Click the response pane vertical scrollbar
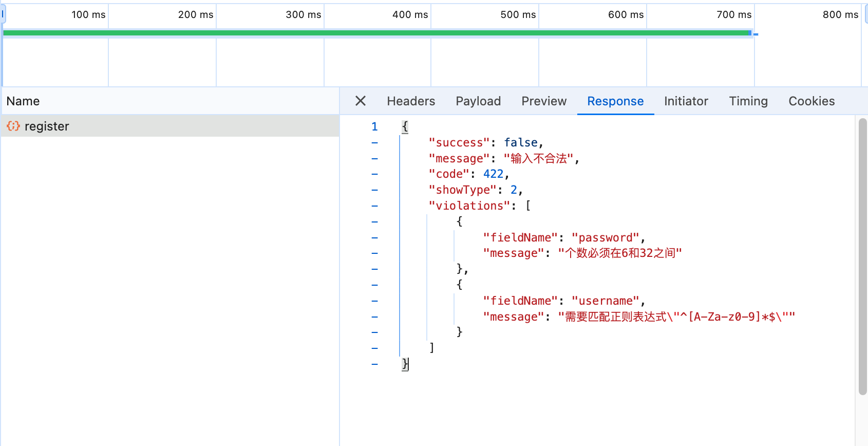This screenshot has width=868, height=446. point(862,257)
